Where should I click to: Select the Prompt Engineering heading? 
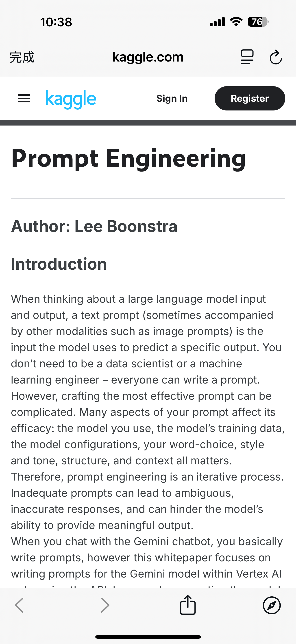tap(128, 159)
